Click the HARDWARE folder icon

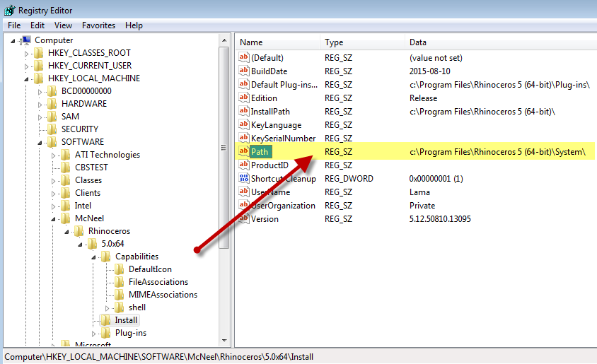coord(52,104)
